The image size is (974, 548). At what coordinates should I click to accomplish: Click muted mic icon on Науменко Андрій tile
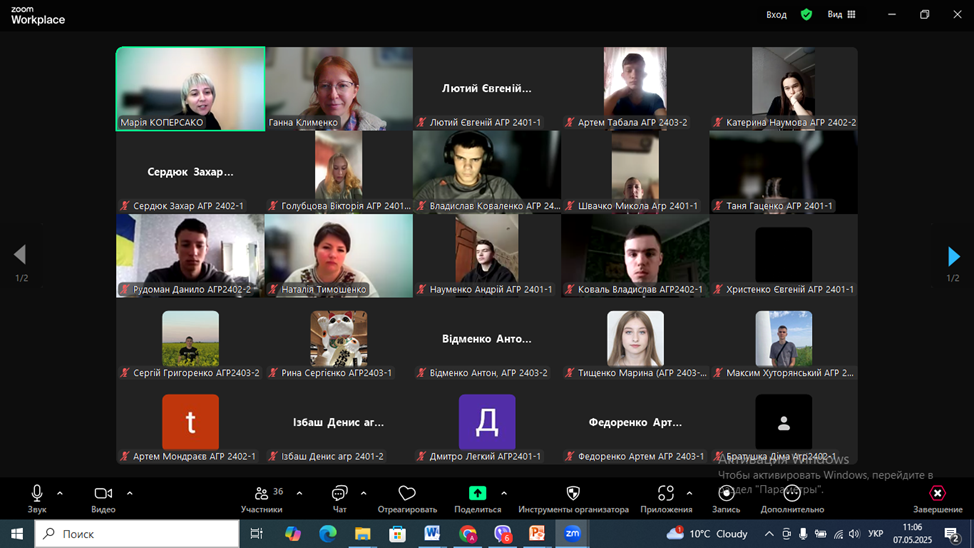pyautogui.click(x=422, y=290)
